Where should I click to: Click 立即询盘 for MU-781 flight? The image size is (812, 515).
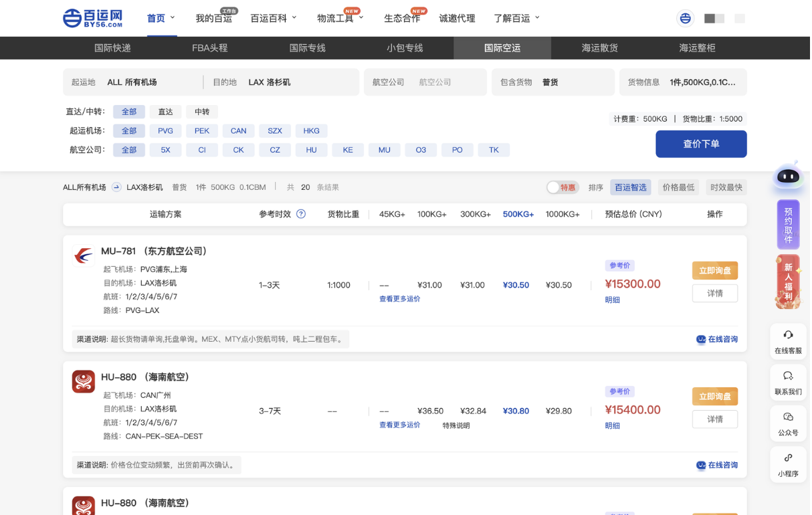tap(714, 270)
